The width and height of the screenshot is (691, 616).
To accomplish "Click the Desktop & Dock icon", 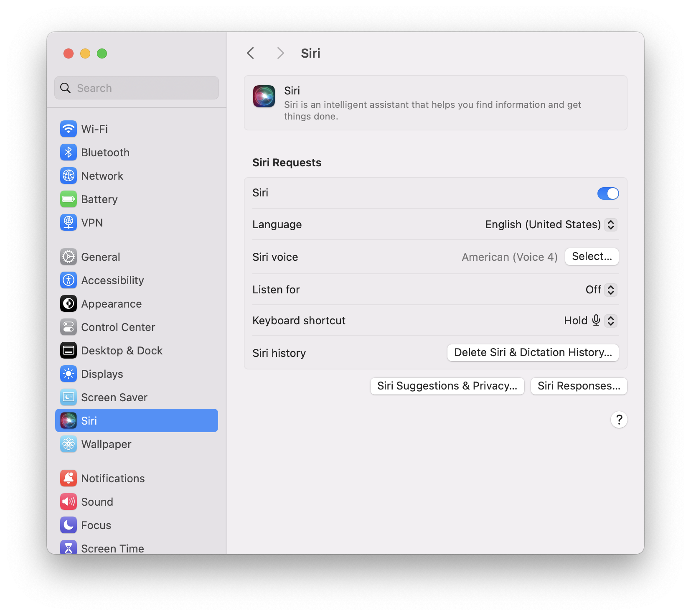I will point(69,350).
